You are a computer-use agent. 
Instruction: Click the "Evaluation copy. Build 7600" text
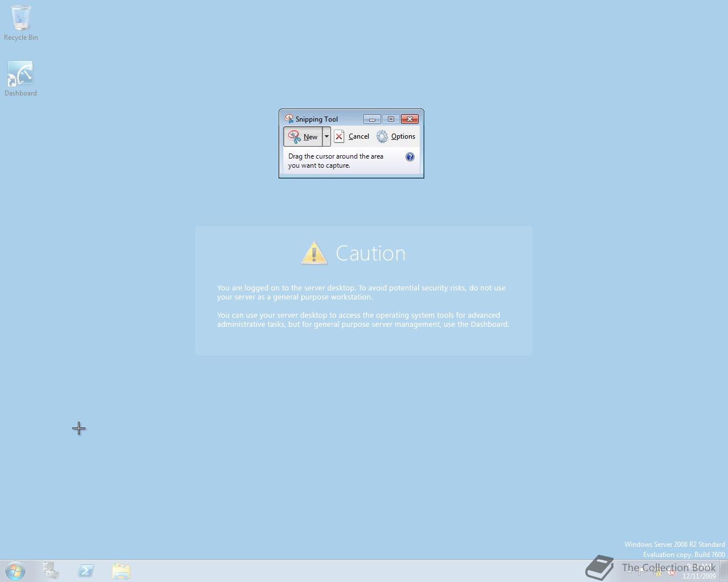[684, 555]
